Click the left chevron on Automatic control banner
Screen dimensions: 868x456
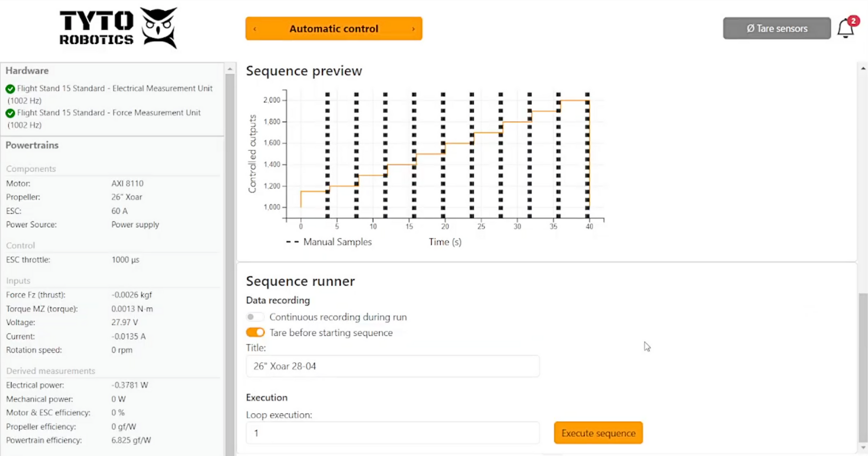[x=254, y=28]
